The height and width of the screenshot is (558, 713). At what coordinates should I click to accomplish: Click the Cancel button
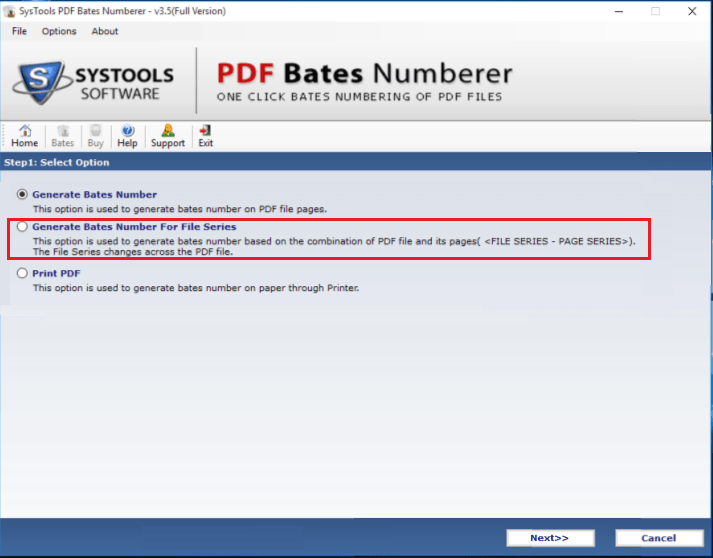coord(659,538)
